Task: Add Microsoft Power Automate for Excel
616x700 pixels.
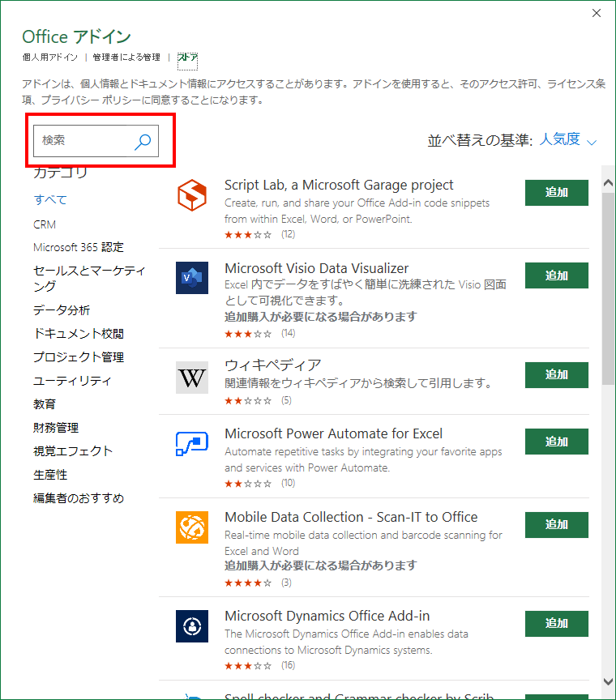Action: (x=557, y=442)
